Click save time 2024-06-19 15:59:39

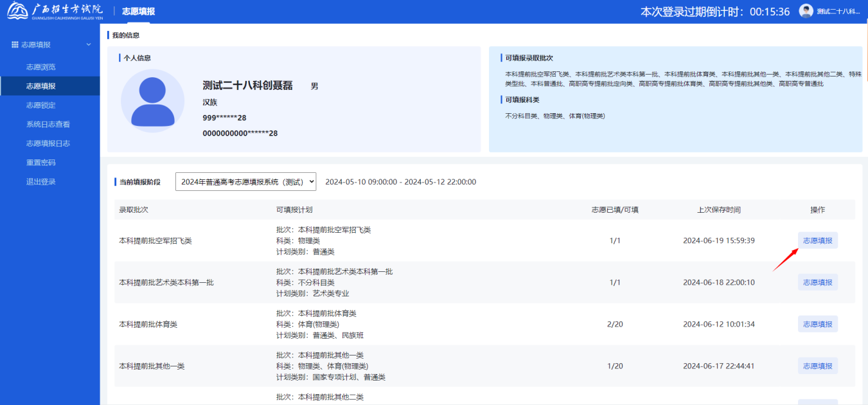(719, 240)
